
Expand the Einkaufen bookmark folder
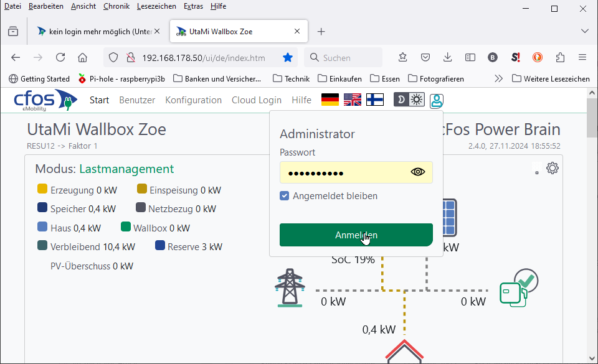[340, 79]
